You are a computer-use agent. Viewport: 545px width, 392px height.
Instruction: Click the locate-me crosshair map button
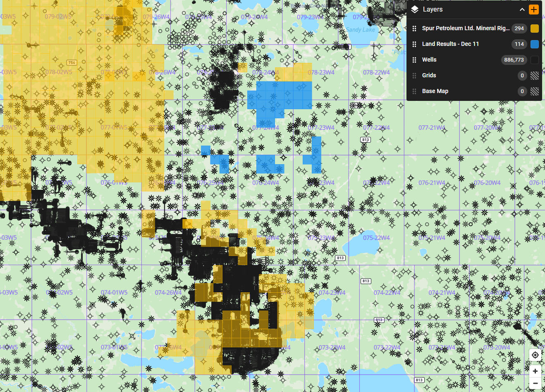[x=535, y=355]
